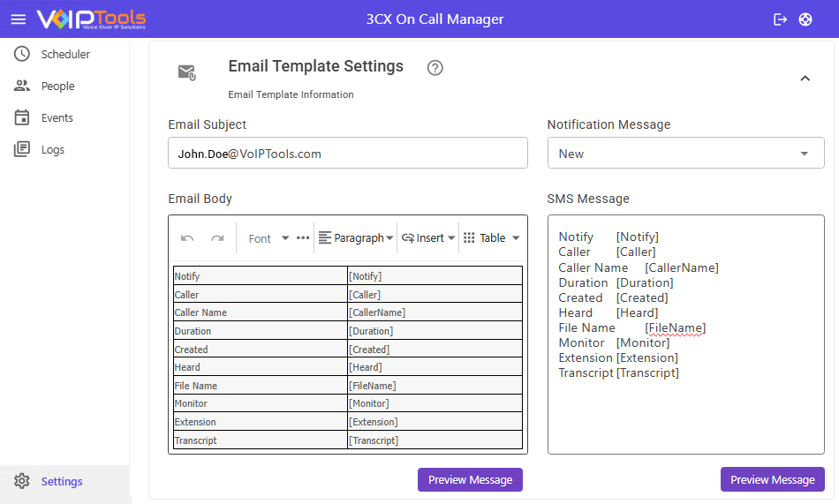Go to Scheduler in the sidebar
The width and height of the screenshot is (839, 504).
click(x=64, y=54)
